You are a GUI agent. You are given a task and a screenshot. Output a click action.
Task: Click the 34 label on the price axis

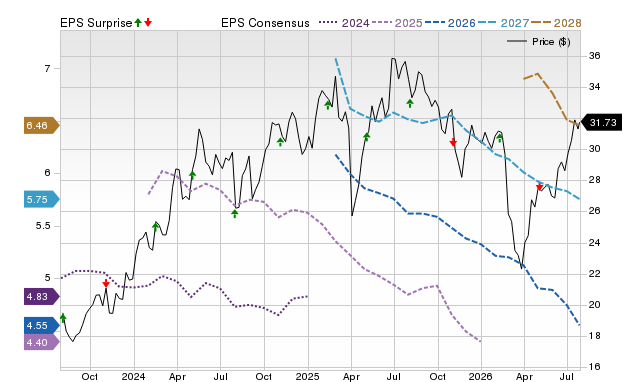point(595,87)
